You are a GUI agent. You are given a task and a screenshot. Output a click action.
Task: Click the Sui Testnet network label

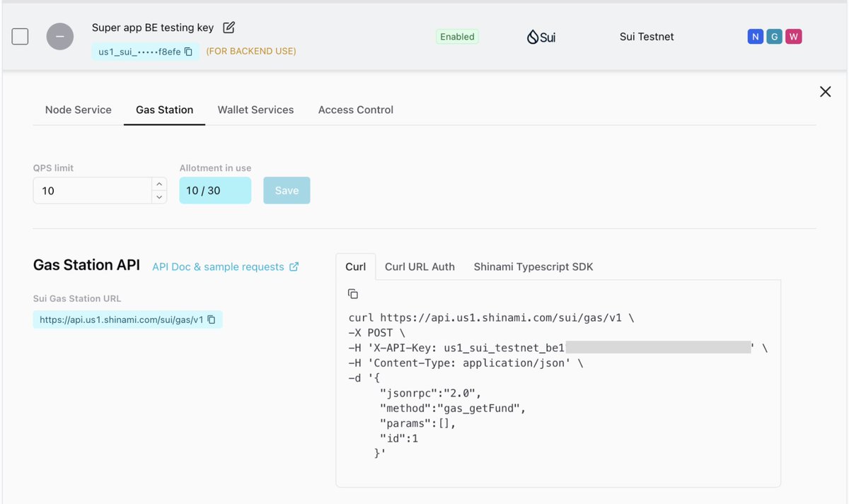[647, 37]
